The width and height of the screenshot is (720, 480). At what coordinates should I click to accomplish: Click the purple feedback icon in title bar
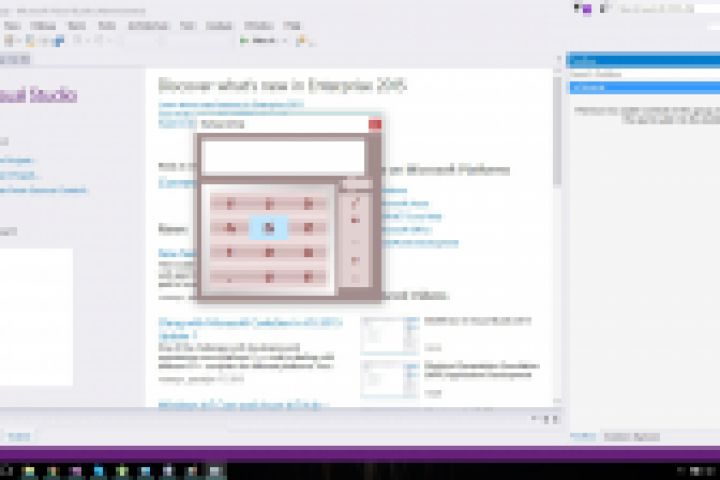(x=587, y=10)
